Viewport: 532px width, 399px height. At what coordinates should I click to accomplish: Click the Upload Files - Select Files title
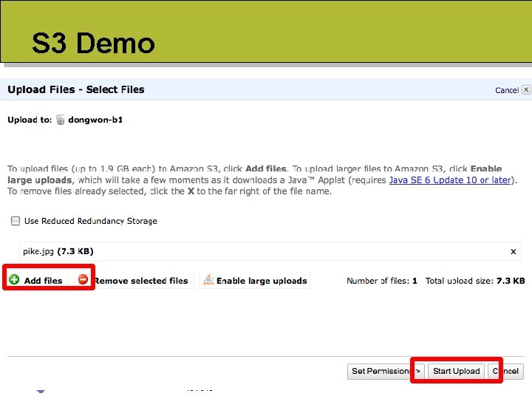coord(76,89)
